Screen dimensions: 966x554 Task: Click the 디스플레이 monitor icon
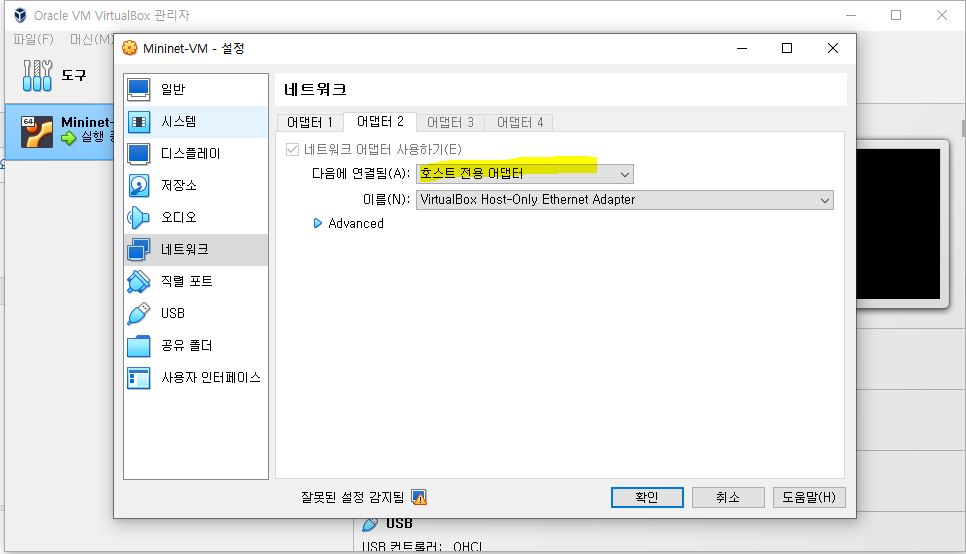(x=139, y=153)
